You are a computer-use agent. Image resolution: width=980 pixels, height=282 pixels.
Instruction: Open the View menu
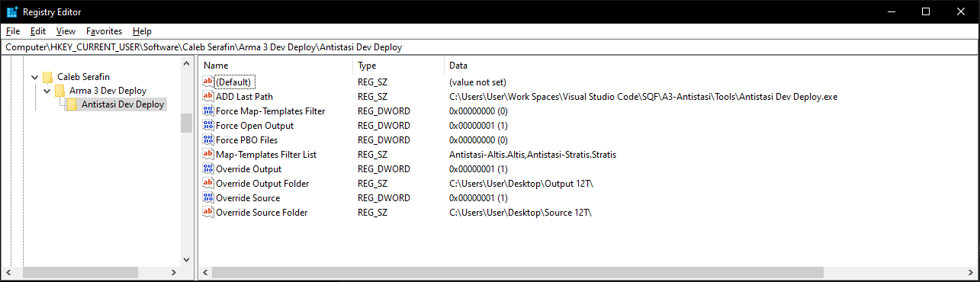[x=66, y=31]
